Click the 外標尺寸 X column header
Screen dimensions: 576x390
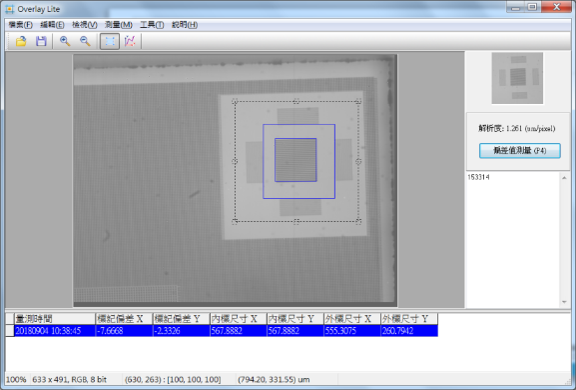click(x=352, y=319)
